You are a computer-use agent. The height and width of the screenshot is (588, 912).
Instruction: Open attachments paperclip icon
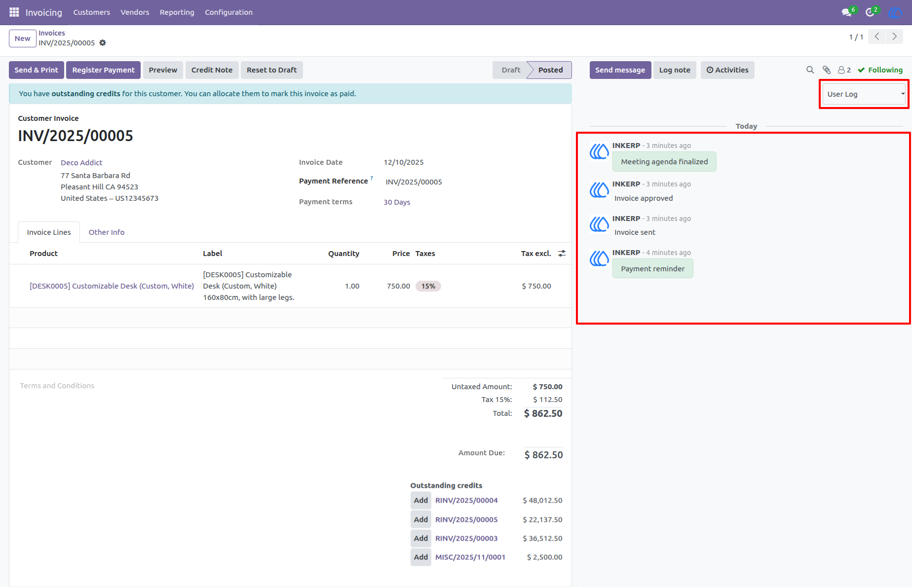[x=827, y=70]
